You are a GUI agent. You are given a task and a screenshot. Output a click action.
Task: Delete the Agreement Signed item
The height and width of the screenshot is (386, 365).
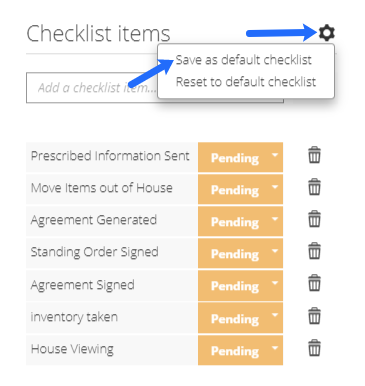[x=314, y=283]
